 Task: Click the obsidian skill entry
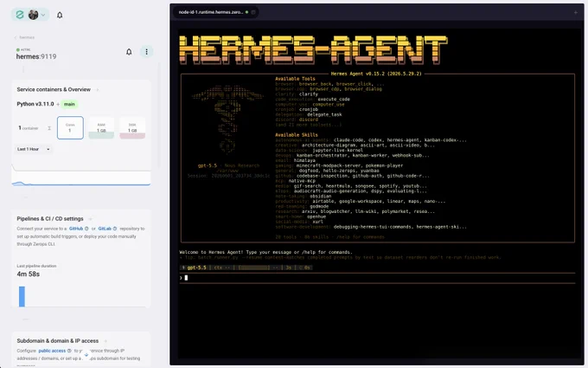pyautogui.click(x=321, y=196)
